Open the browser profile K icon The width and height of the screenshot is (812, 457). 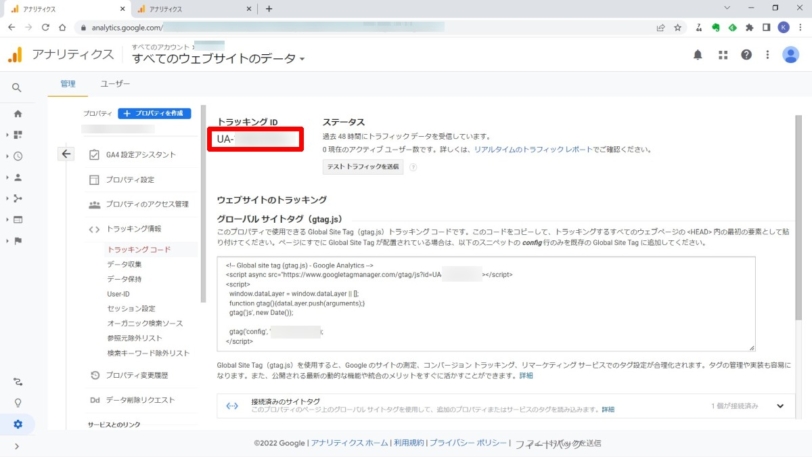[x=784, y=27]
